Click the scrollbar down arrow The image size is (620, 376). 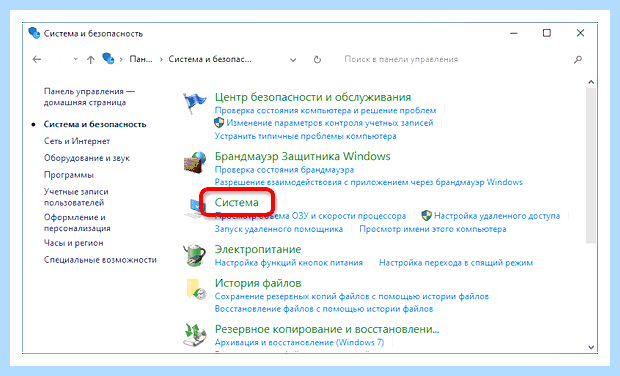(591, 348)
